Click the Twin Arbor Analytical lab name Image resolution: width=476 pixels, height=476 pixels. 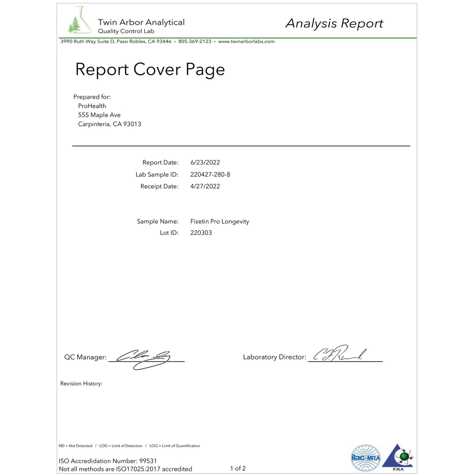click(141, 22)
